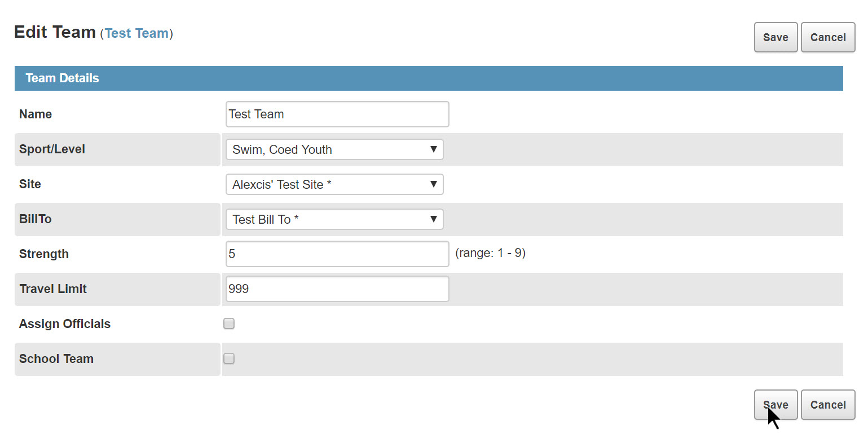This screenshot has height=443, width=868.
Task: Click the Edit Team page heading
Action: 55,32
